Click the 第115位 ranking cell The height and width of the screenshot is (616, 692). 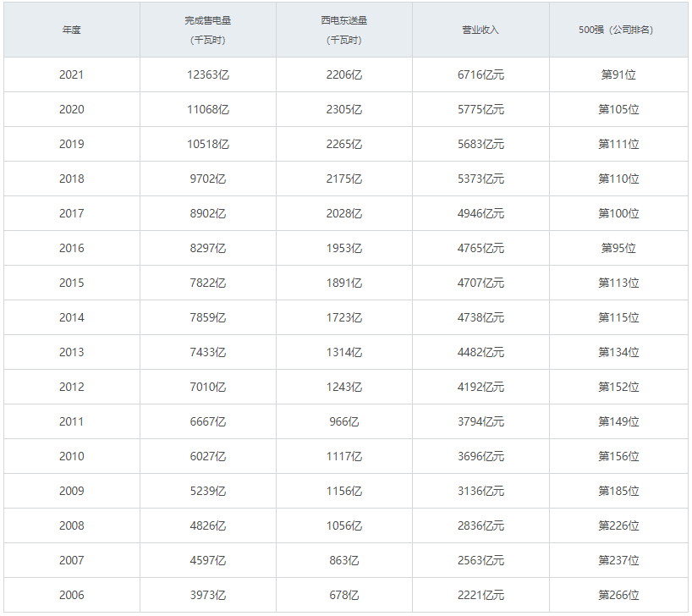point(618,317)
